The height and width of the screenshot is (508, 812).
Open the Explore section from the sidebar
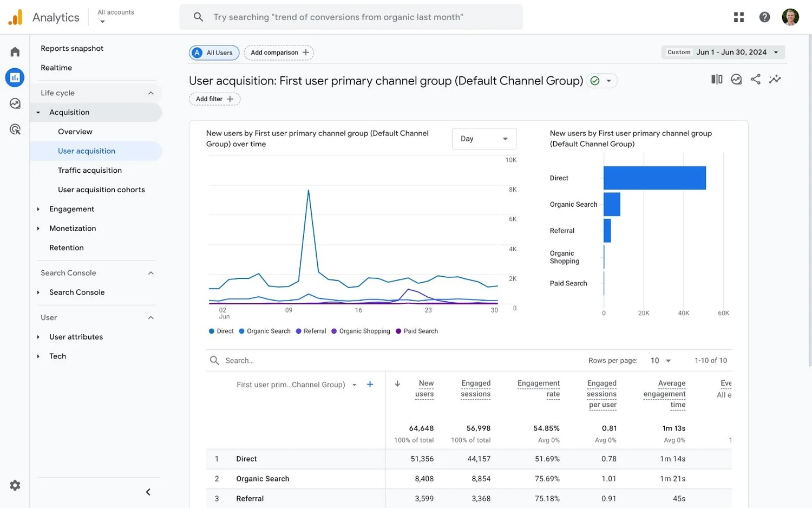click(15, 103)
